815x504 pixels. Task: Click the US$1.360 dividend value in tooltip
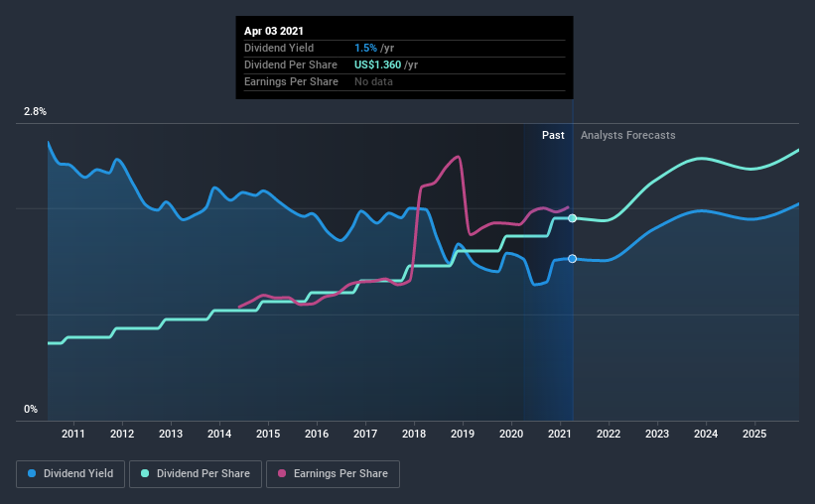click(x=382, y=64)
